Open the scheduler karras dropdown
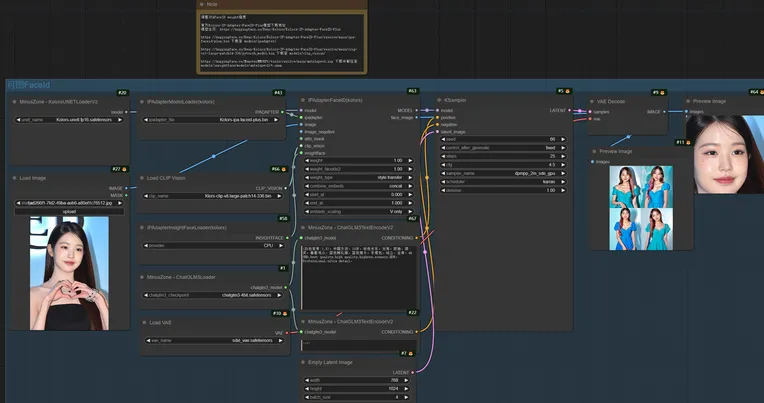764x403 pixels. (x=501, y=182)
